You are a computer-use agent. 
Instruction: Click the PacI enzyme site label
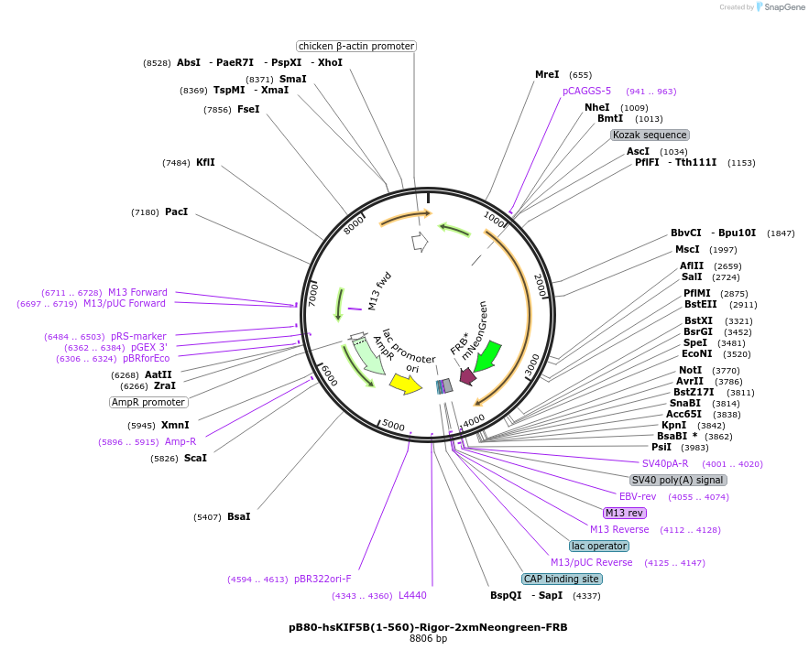point(176,211)
